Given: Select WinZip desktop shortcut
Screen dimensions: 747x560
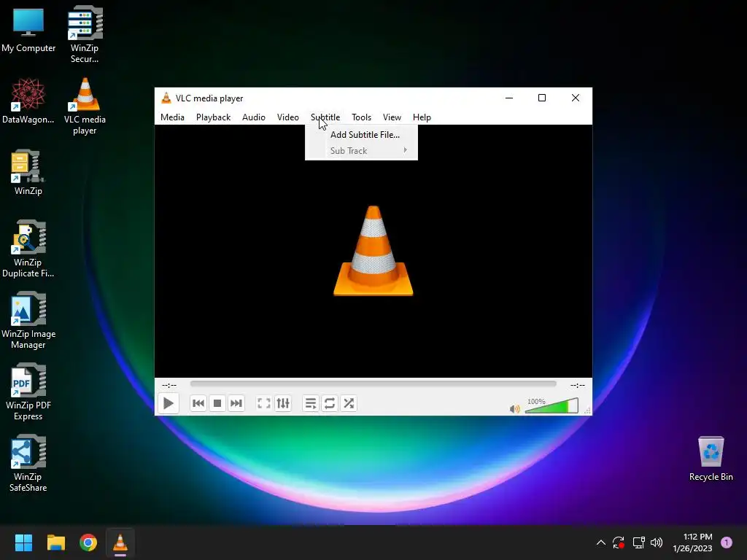Looking at the screenshot, I should tap(28, 172).
